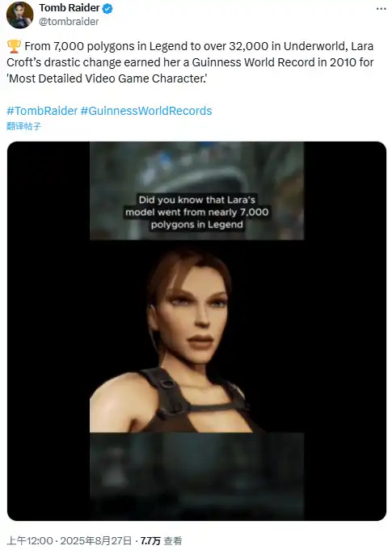Open the 7.7万 view count
Screen dimensions: 392x550
tap(150, 540)
